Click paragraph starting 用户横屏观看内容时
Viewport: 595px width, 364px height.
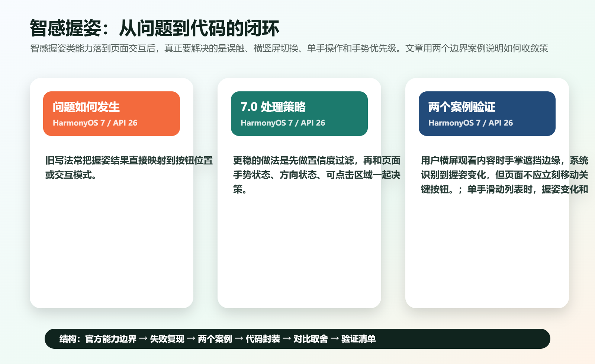(x=505, y=175)
